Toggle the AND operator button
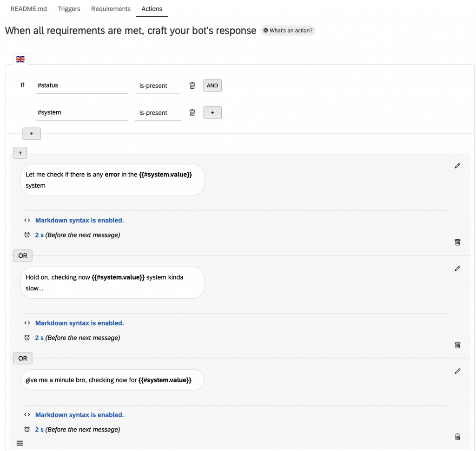Image resolution: width=476 pixels, height=451 pixels. (x=212, y=85)
